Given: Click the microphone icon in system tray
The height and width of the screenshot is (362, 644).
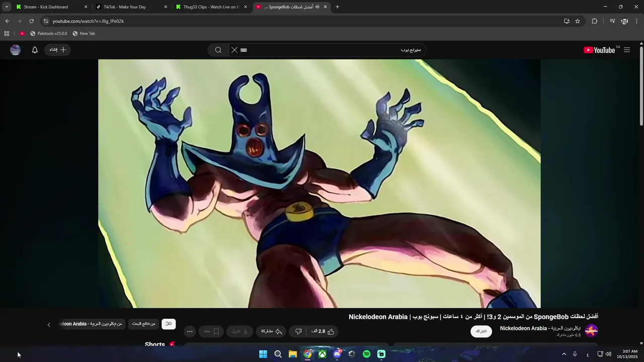Looking at the screenshot, I should 575,354.
